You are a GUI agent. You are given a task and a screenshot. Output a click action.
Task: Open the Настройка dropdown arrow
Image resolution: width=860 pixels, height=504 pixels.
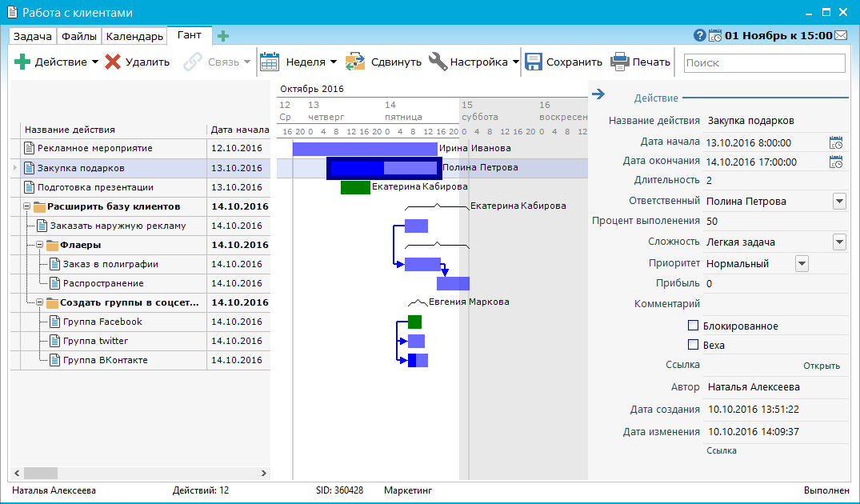515,62
